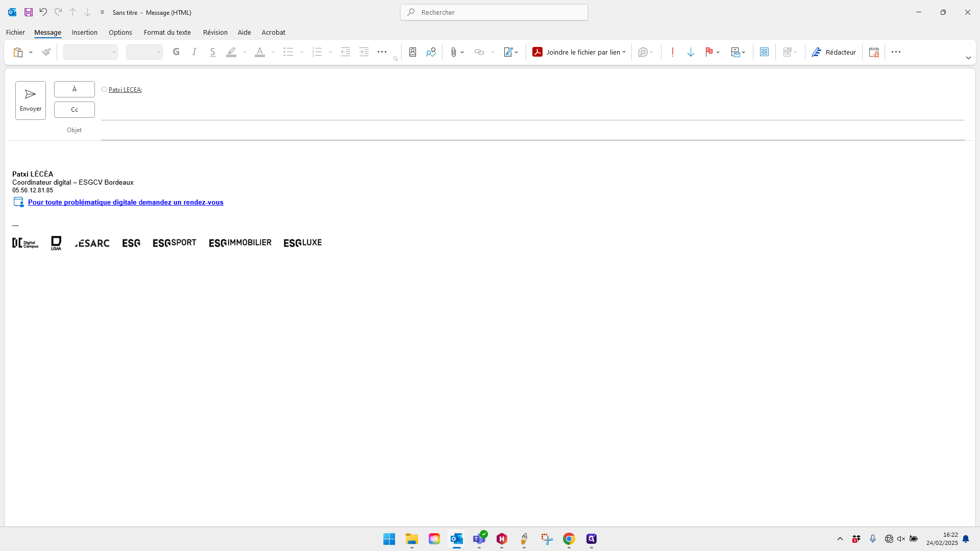Open the highlight color dropdown arrow
This screenshot has height=551, width=980.
click(245, 52)
